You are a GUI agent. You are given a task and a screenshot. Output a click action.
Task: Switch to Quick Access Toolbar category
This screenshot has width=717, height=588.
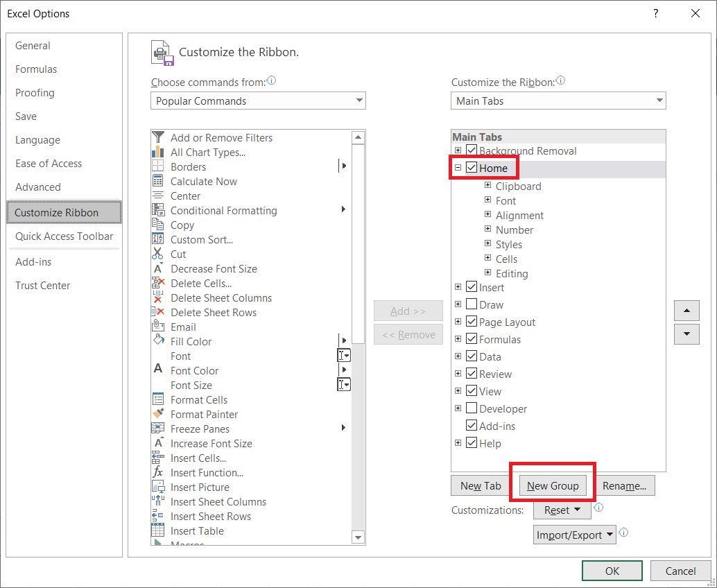[x=64, y=236]
